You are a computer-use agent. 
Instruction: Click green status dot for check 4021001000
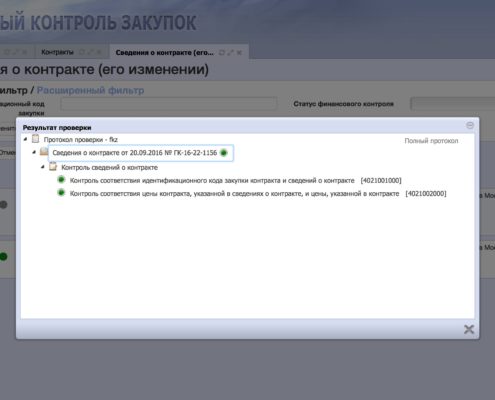61,180
